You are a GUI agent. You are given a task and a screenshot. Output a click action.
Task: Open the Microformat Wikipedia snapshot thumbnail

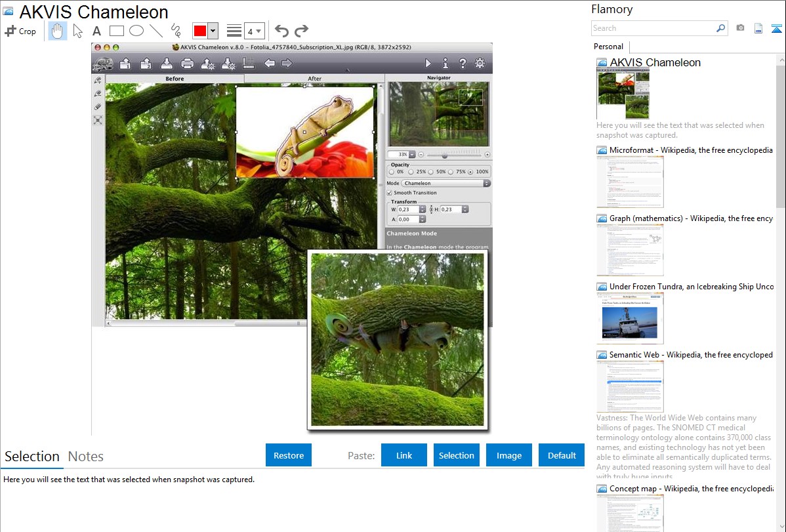click(630, 182)
